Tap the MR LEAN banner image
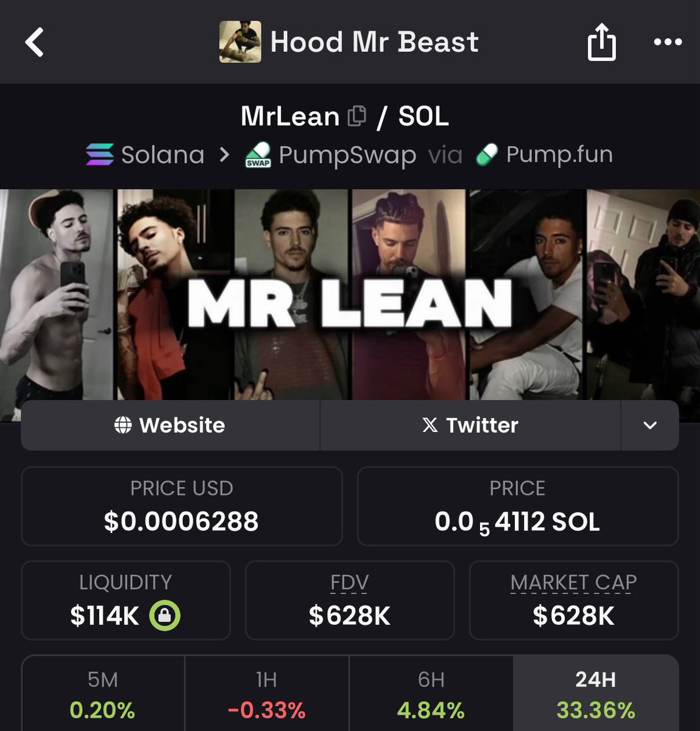This screenshot has height=731, width=700. click(x=350, y=295)
